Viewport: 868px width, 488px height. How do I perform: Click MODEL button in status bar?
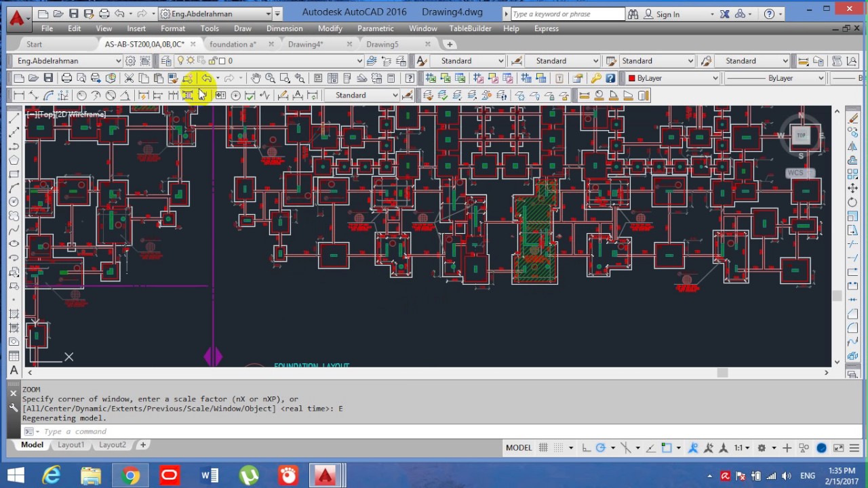[x=519, y=448]
